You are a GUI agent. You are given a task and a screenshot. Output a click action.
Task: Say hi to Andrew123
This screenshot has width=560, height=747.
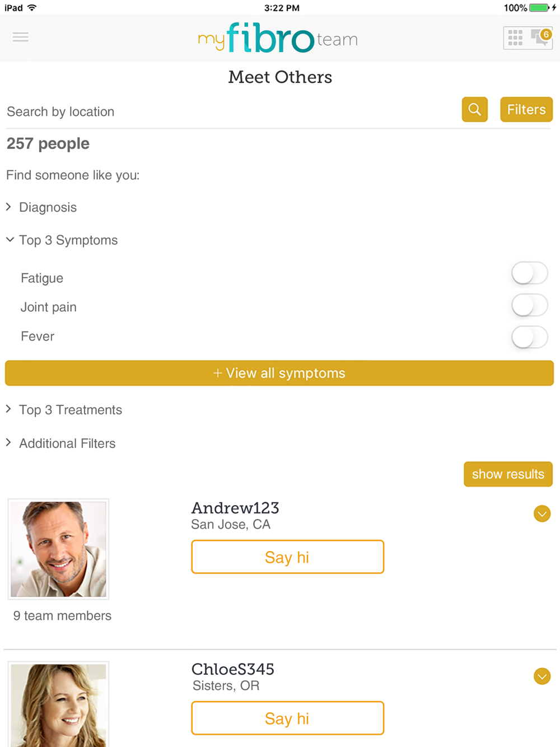(x=288, y=557)
